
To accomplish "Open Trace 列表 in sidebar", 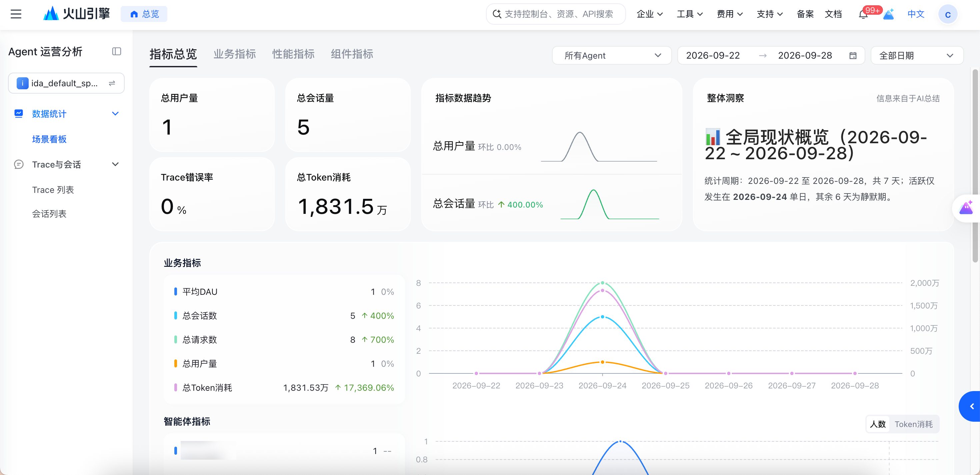I will (x=53, y=190).
